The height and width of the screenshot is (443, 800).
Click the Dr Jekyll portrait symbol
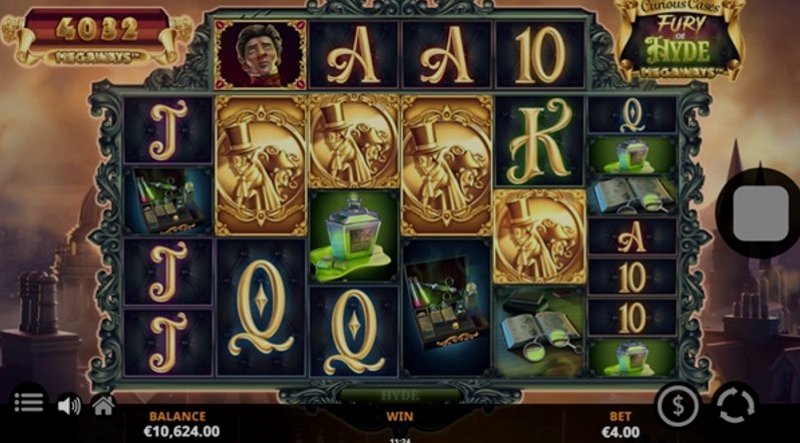[x=260, y=55]
